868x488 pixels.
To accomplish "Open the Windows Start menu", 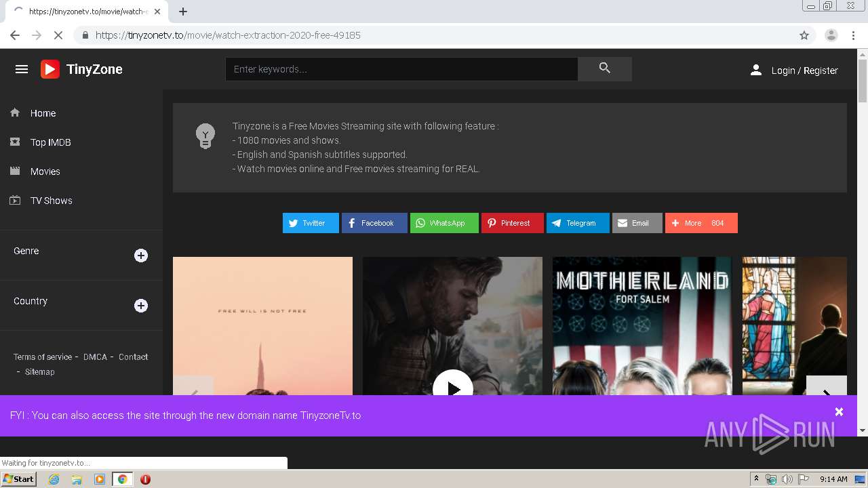I will click(18, 479).
